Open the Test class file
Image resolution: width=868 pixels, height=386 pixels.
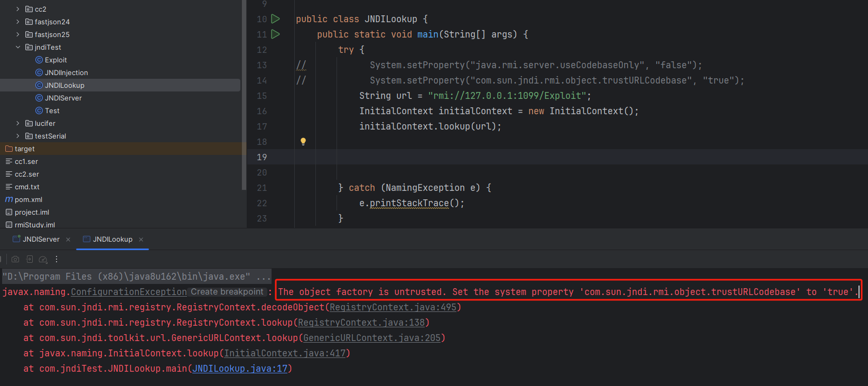click(52, 111)
